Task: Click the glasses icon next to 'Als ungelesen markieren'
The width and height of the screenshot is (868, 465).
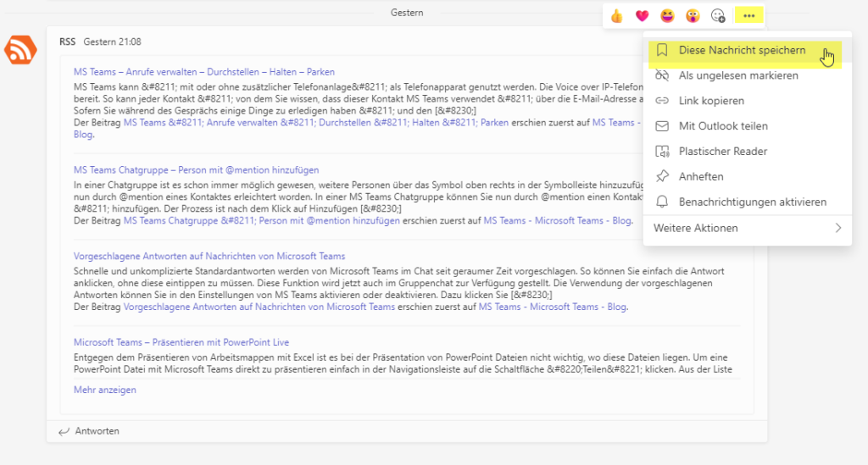Action: coord(662,75)
